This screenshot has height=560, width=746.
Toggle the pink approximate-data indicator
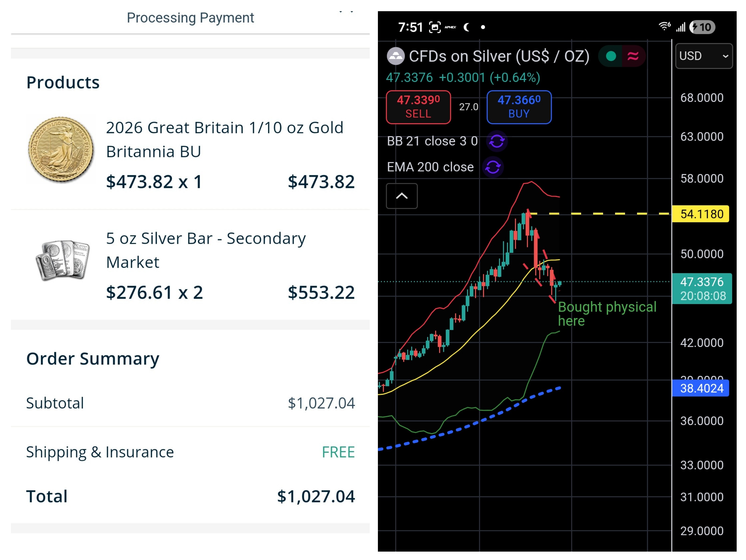click(633, 56)
